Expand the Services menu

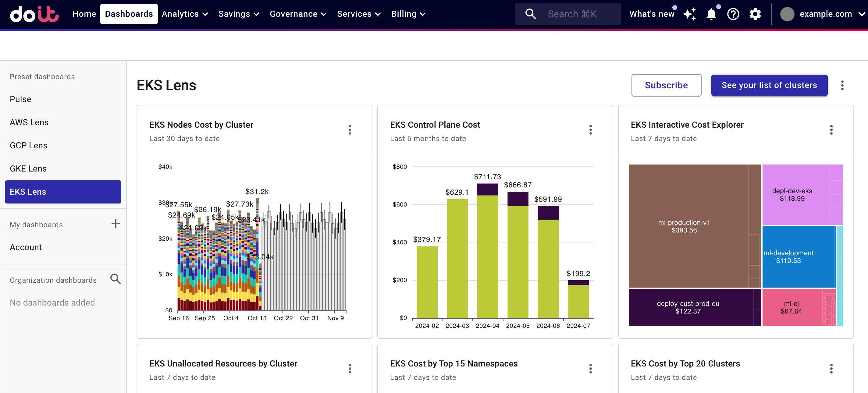pos(359,14)
